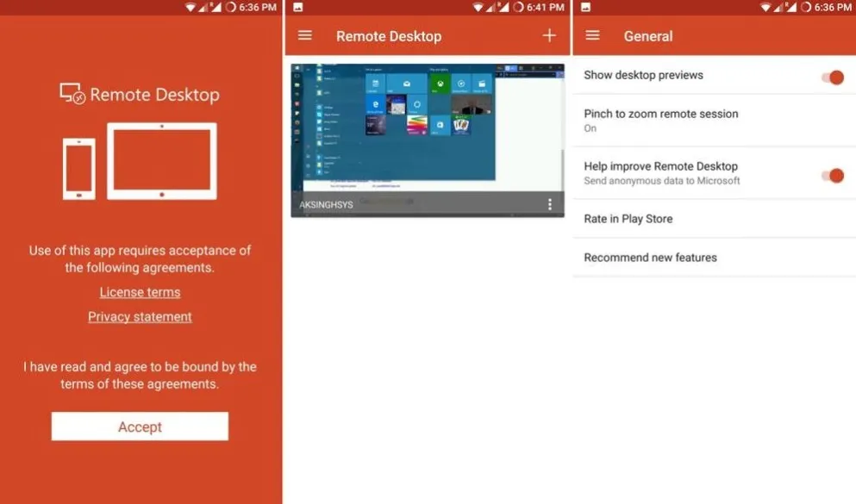
Task: Select Rate in Play Store
Action: pyautogui.click(x=714, y=219)
